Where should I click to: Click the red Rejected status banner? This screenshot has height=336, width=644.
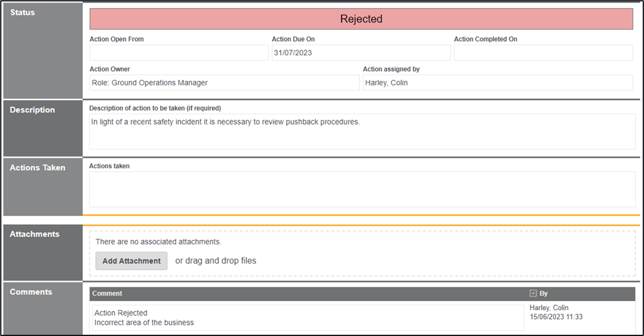361,19
